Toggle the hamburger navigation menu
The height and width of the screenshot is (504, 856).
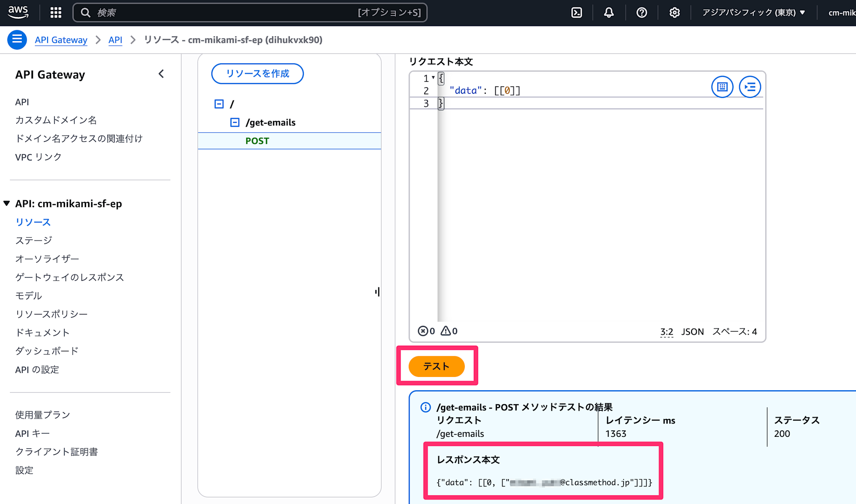pyautogui.click(x=17, y=40)
